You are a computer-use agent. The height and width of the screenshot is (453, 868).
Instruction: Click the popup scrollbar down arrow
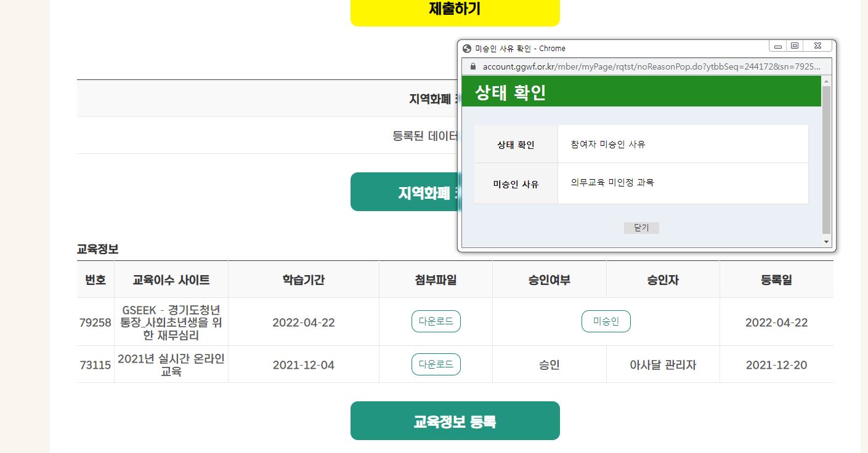827,243
